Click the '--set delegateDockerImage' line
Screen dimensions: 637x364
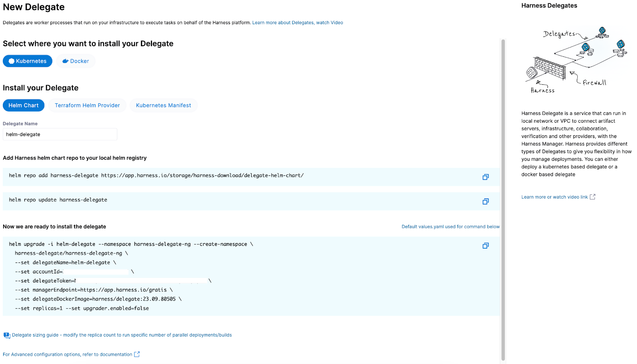pyautogui.click(x=98, y=299)
